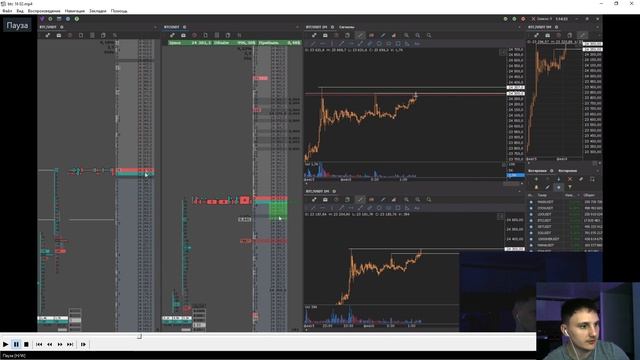640x360 pixels.
Task: Sort the watchlist by the Тикер column
Action: pyautogui.click(x=542, y=196)
